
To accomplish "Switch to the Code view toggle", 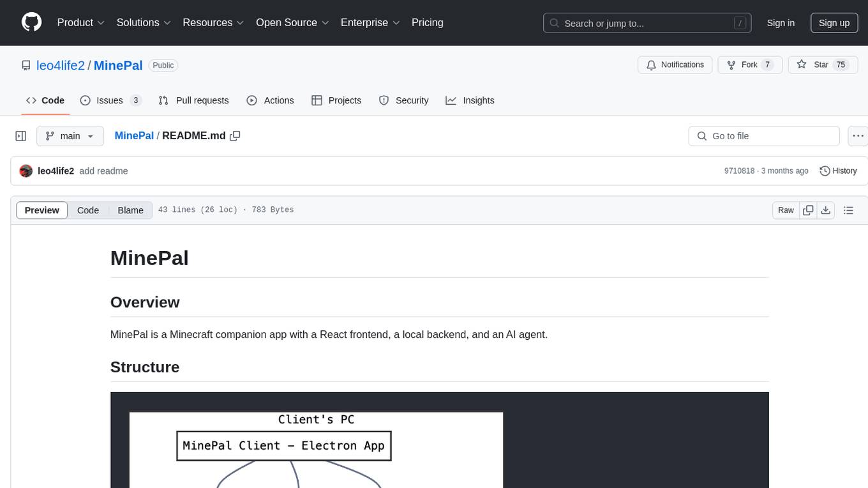I will 88,210.
